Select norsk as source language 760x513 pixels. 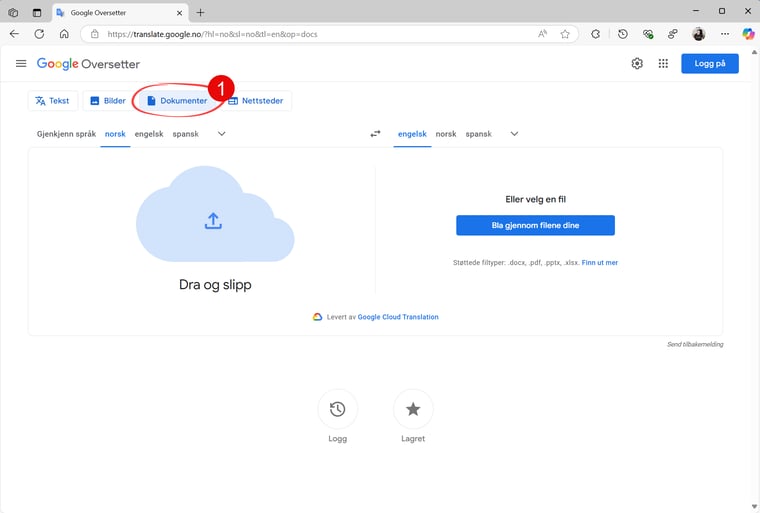tap(115, 134)
